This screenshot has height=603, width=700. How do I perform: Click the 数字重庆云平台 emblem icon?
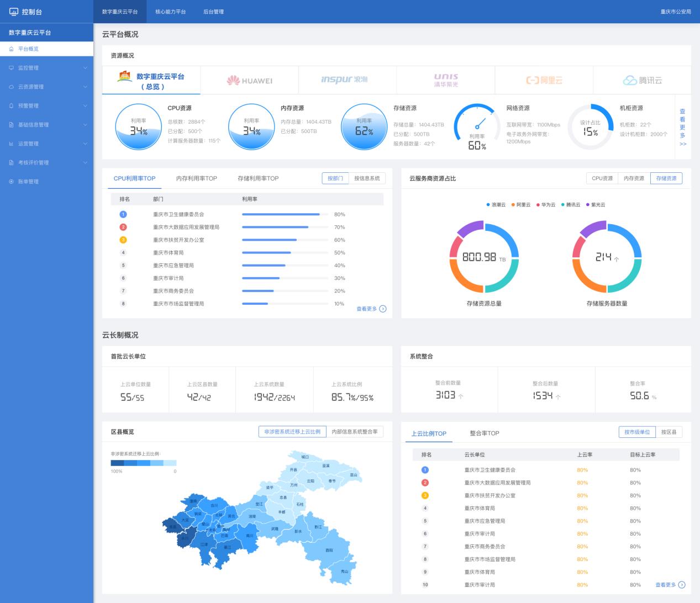(x=124, y=77)
